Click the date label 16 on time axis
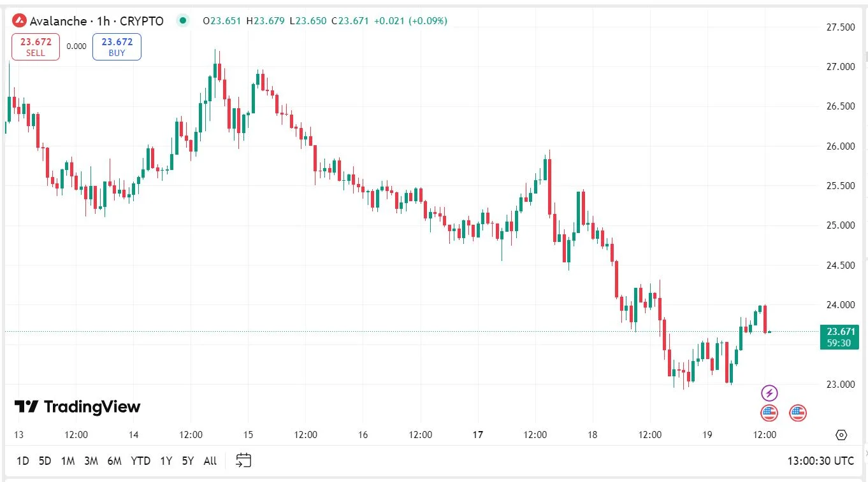The image size is (868, 482). [363, 435]
